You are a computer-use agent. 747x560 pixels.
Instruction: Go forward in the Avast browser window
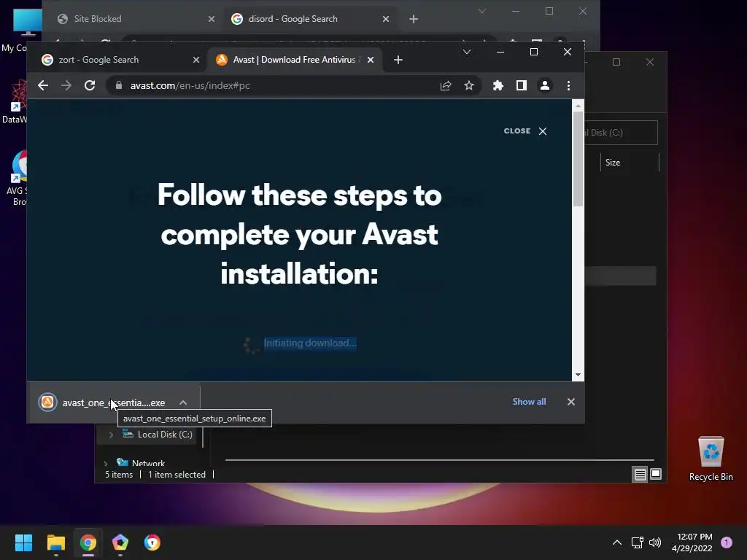(x=66, y=86)
